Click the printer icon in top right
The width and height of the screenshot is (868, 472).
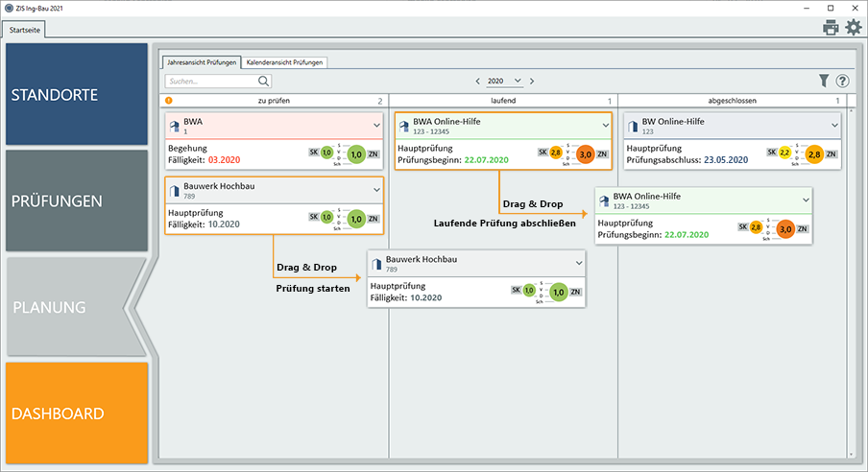click(831, 28)
